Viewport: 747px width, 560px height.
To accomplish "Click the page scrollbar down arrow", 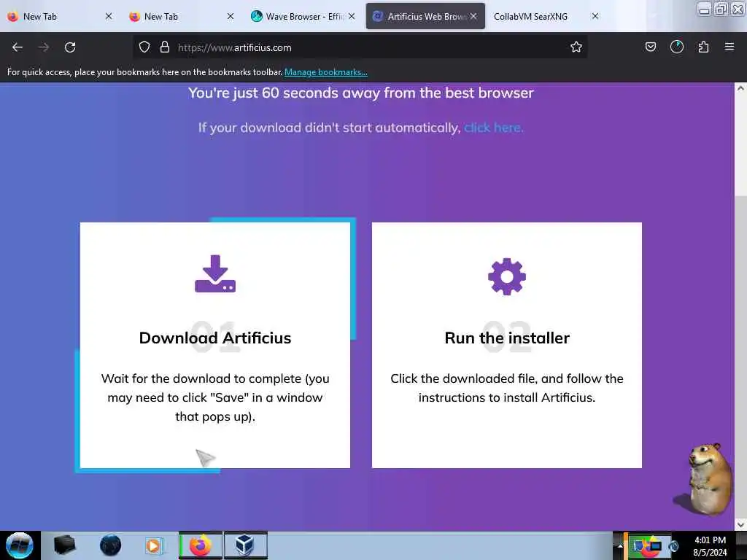I will point(740,524).
